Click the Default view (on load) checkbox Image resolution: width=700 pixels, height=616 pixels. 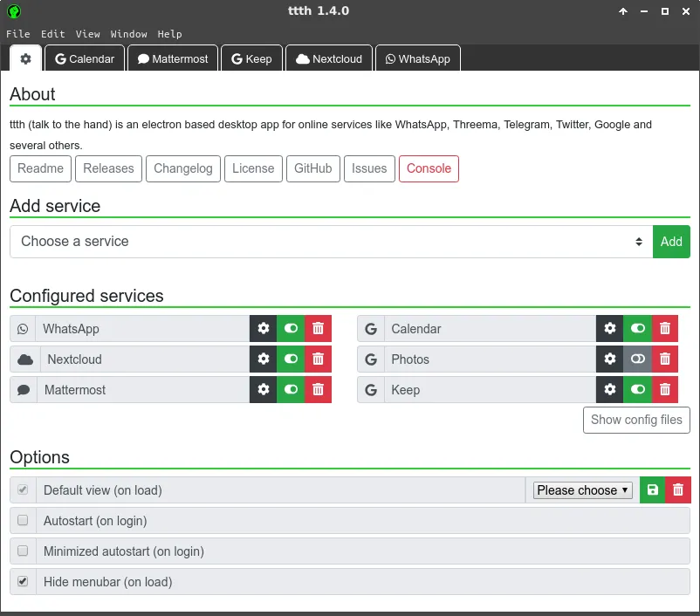(x=23, y=489)
